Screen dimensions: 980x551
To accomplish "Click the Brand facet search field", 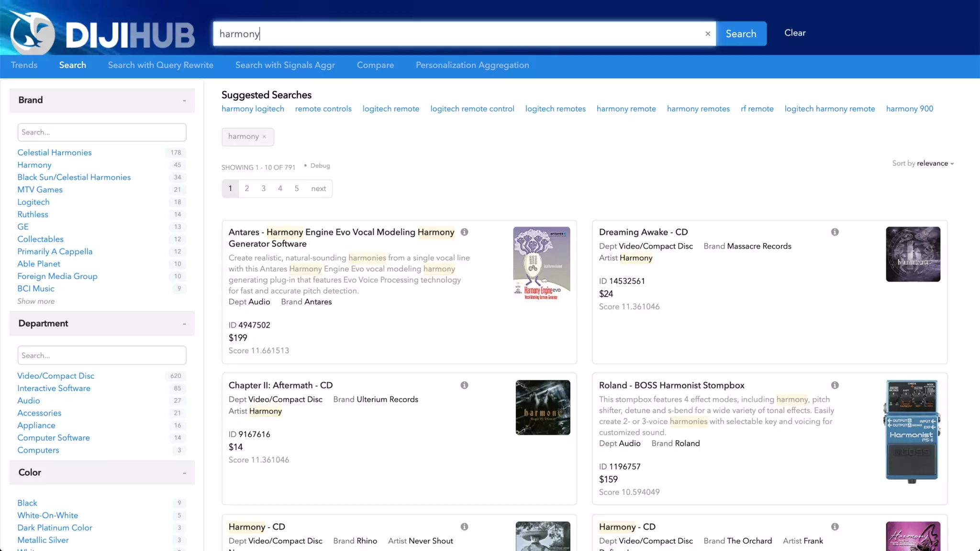I will [102, 132].
